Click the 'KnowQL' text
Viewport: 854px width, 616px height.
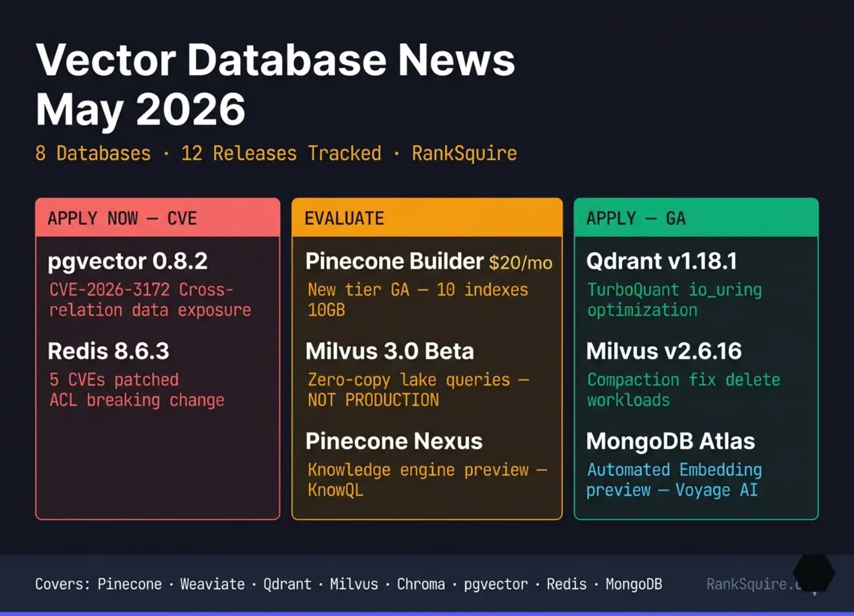tap(335, 490)
